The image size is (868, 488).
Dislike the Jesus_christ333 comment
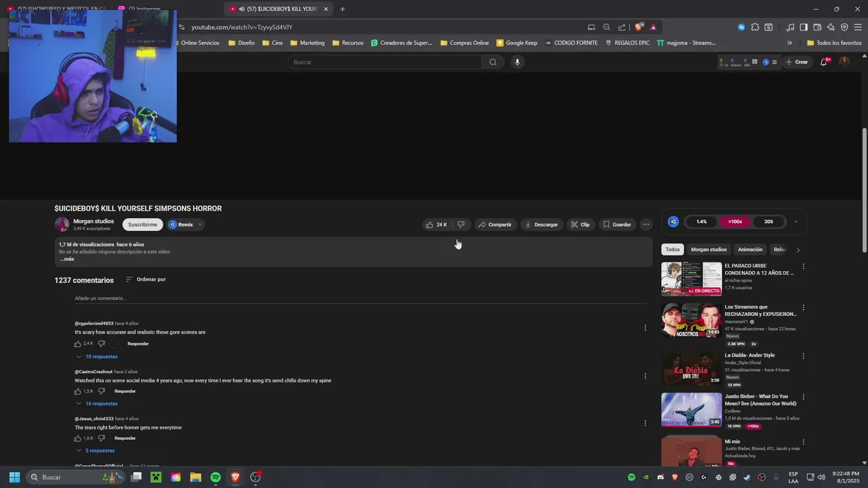[x=101, y=438]
